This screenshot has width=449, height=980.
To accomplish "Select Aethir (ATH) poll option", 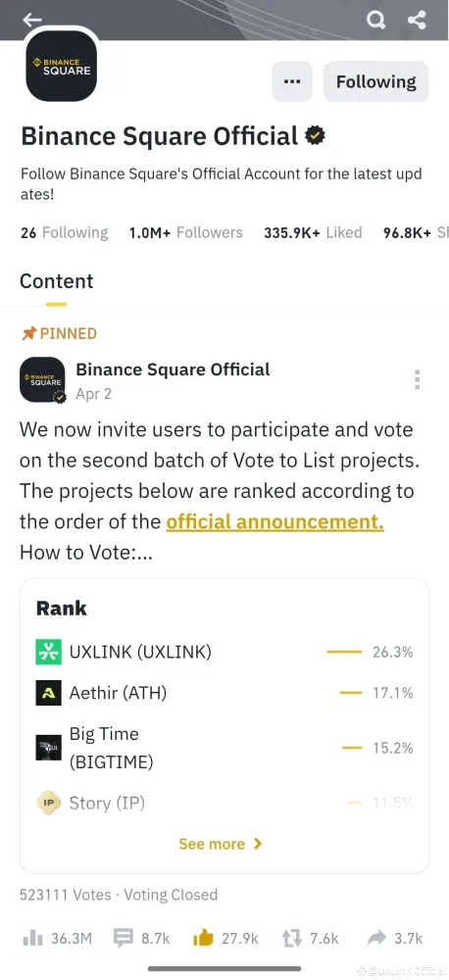I will point(224,693).
